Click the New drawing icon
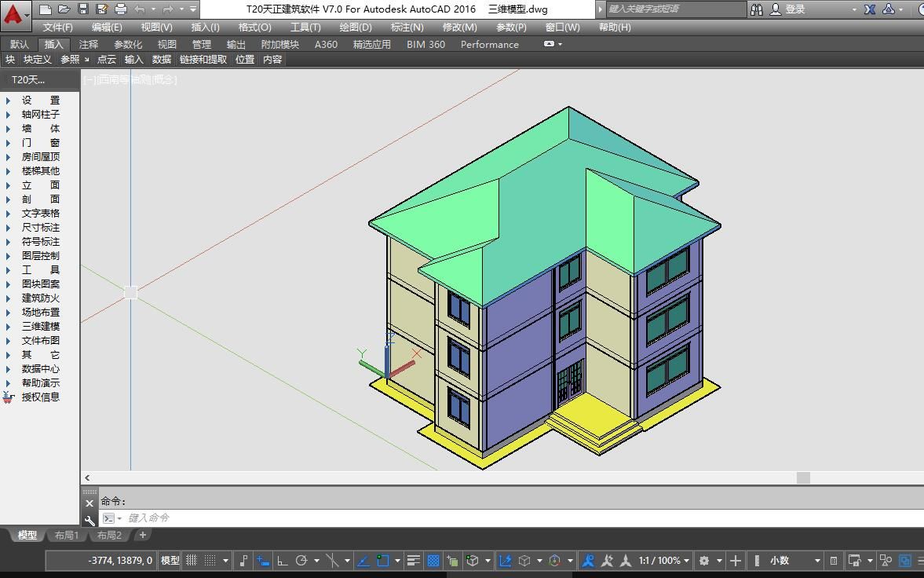The width and height of the screenshot is (924, 578). 46,9
